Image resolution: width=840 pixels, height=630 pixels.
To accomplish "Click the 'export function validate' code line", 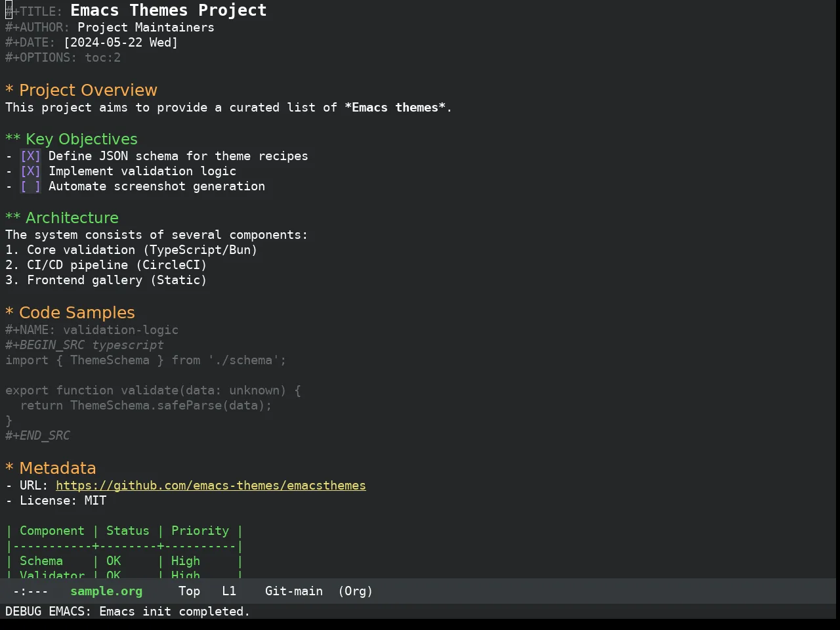I will coord(153,390).
